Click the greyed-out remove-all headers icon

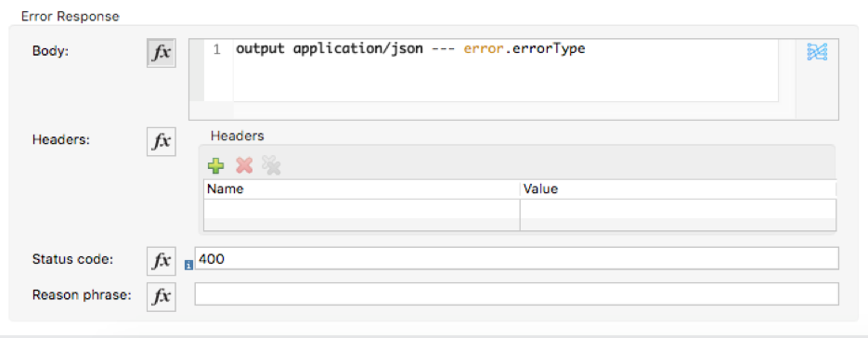click(x=271, y=165)
